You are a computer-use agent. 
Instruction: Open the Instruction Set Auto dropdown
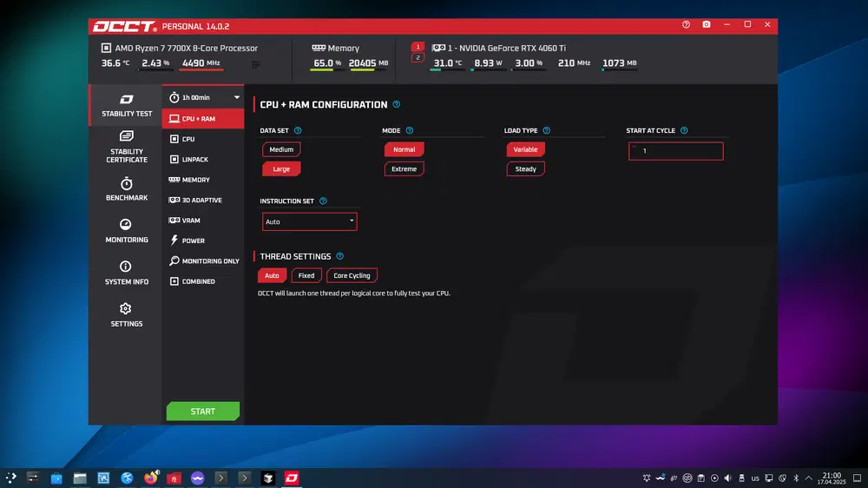[x=310, y=221]
